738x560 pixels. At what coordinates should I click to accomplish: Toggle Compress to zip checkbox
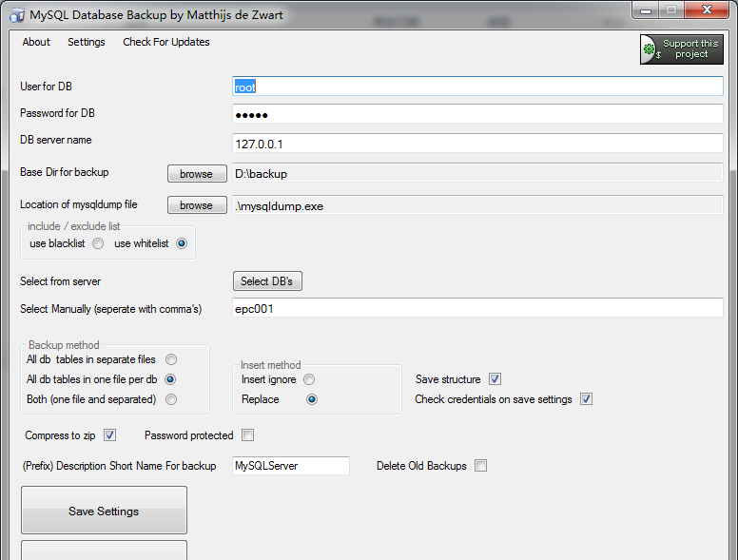(x=109, y=435)
